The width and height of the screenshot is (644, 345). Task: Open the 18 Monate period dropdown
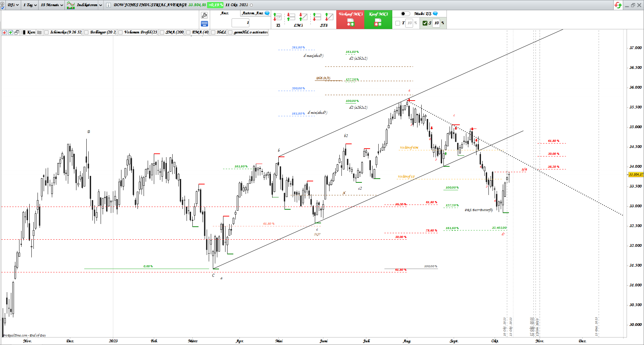pos(52,5)
